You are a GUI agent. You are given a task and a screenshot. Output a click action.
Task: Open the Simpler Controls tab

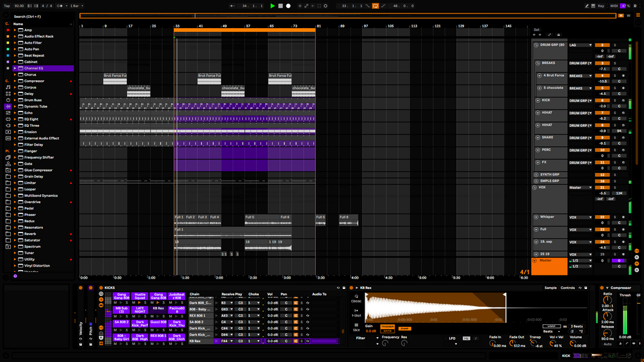tap(568, 288)
